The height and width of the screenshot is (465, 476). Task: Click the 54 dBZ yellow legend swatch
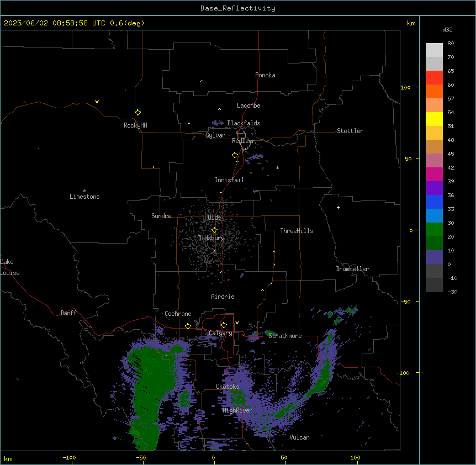(434, 119)
